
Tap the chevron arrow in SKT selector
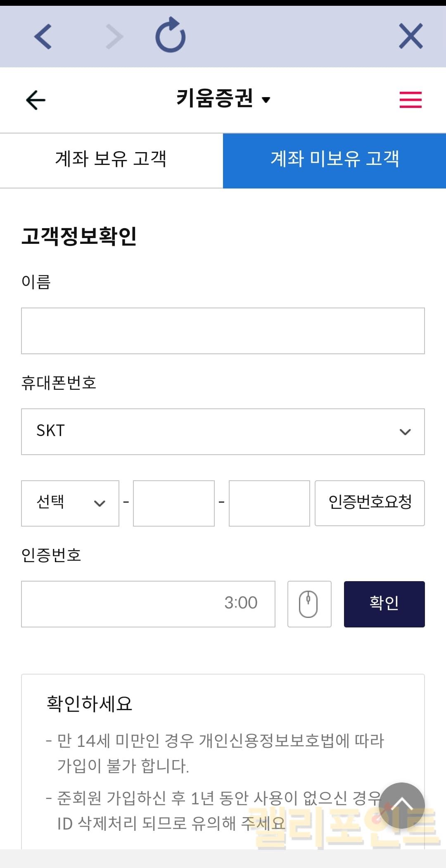(x=405, y=432)
